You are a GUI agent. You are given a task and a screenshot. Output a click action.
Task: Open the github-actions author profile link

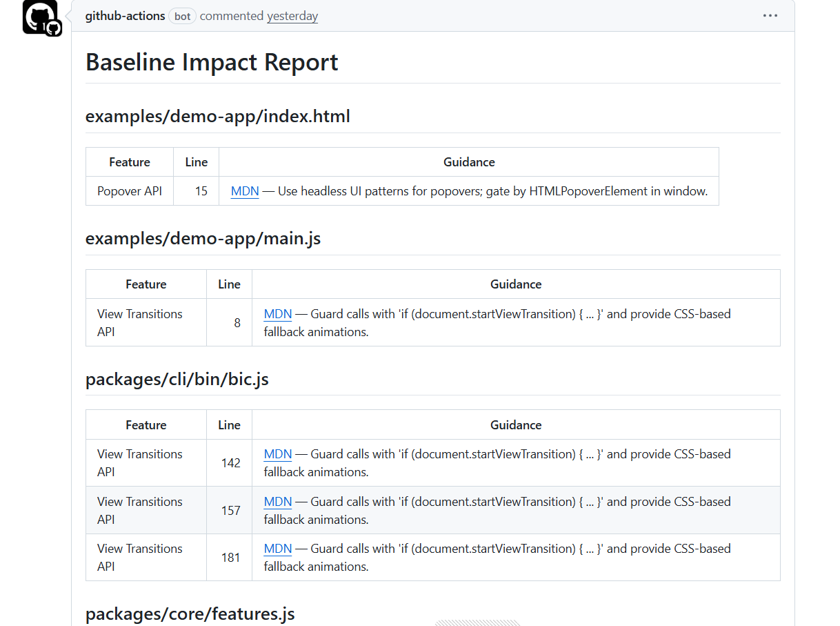tap(125, 16)
